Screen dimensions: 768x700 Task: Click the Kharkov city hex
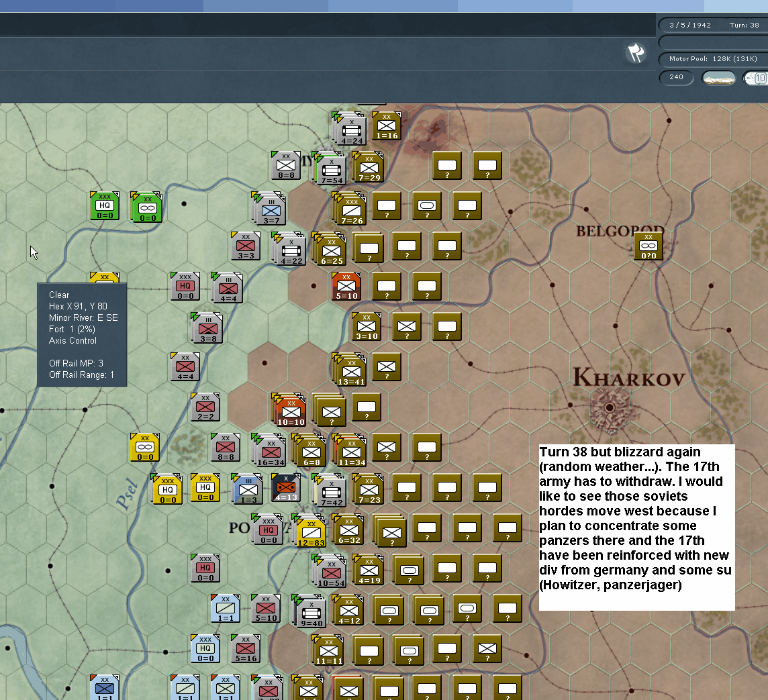point(610,407)
